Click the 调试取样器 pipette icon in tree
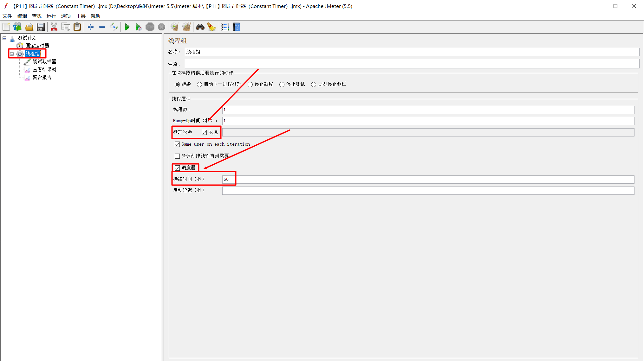Viewport: 644px width, 361px height. pos(28,61)
